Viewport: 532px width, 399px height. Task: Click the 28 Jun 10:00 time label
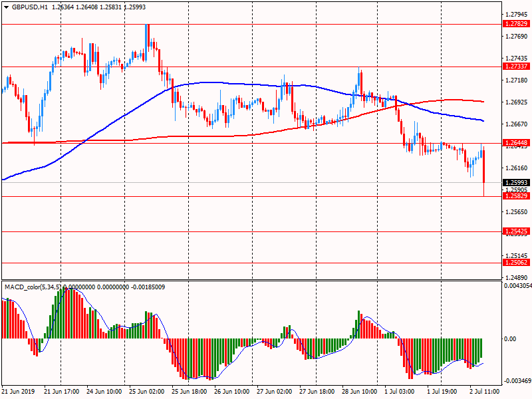359,391
